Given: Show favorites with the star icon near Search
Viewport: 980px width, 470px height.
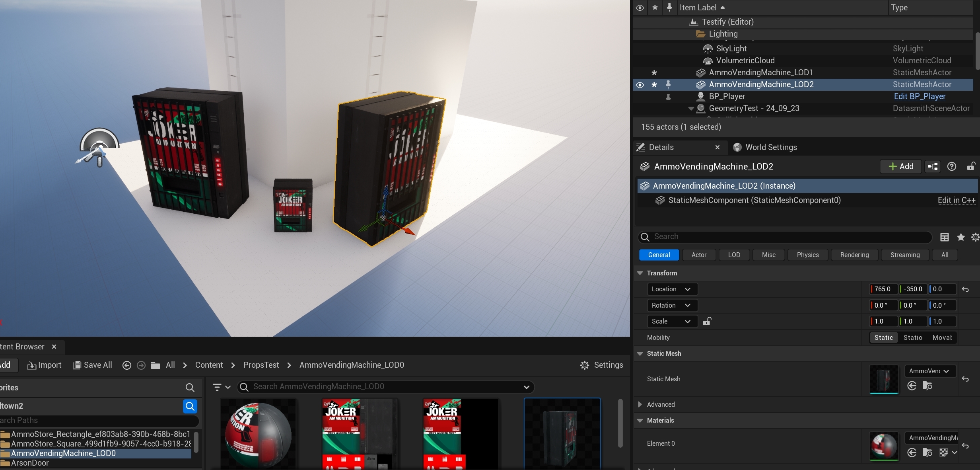Looking at the screenshot, I should click(961, 237).
